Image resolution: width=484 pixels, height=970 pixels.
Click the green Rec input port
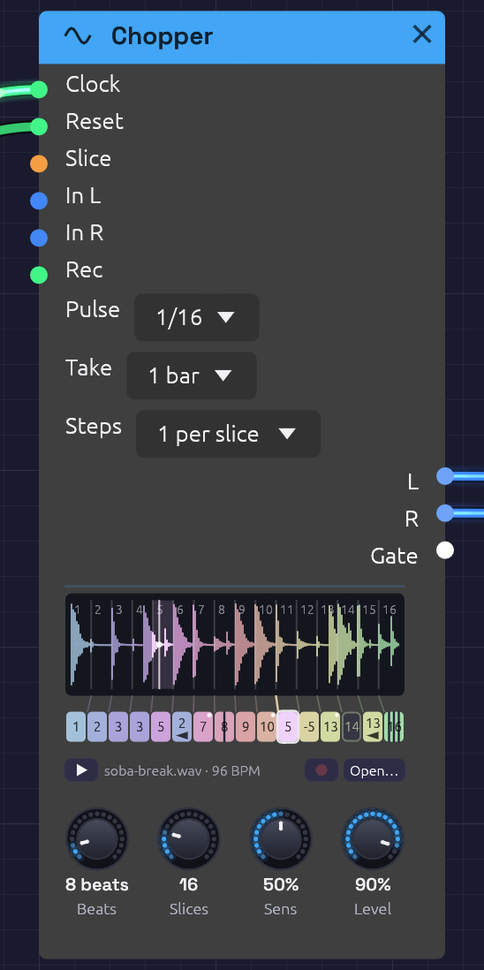pos(39,275)
